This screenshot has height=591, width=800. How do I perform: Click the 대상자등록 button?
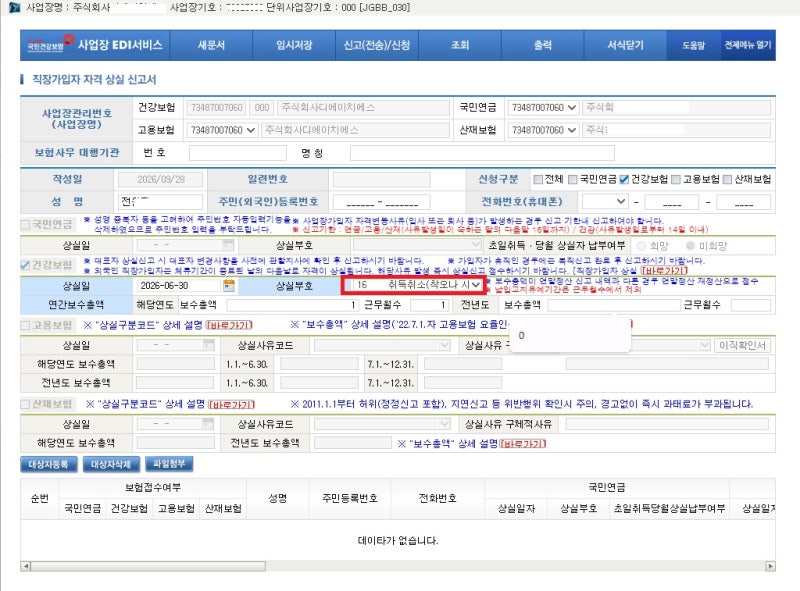pos(48,464)
